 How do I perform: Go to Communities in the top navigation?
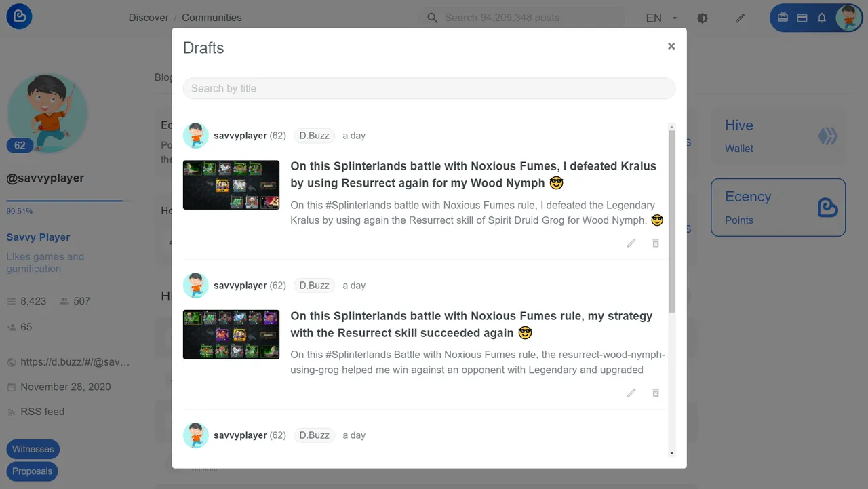[212, 18]
